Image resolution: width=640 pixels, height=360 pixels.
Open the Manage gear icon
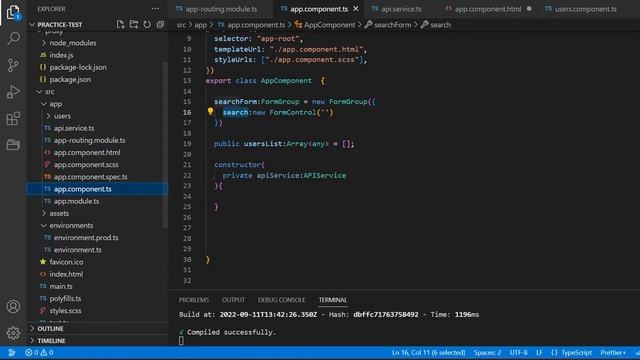point(13,333)
